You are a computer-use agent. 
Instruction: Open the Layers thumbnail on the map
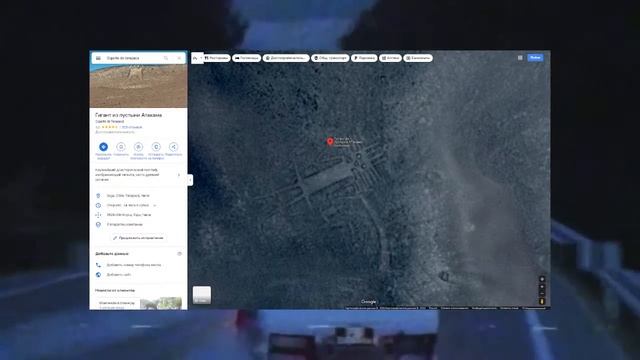[x=202, y=295]
